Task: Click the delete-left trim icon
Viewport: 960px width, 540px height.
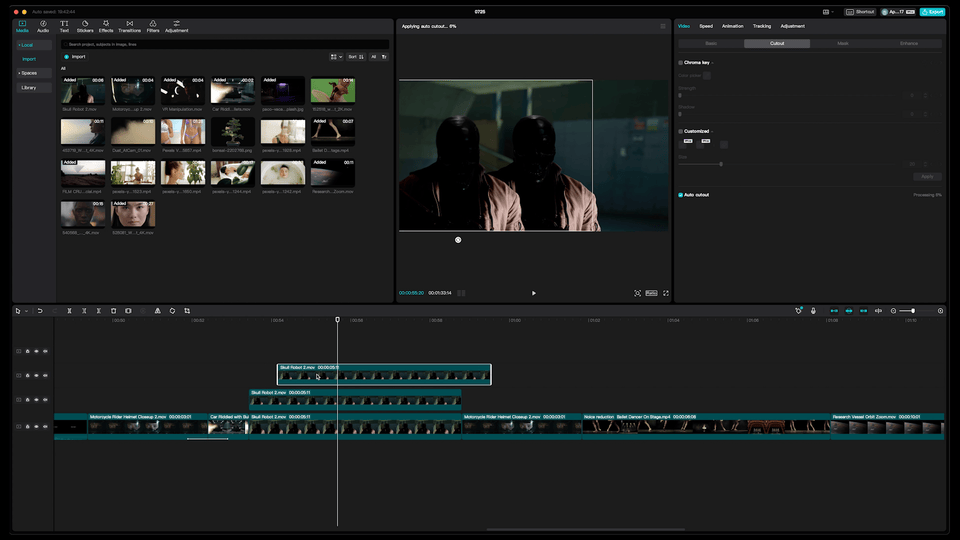Action: 84,311
